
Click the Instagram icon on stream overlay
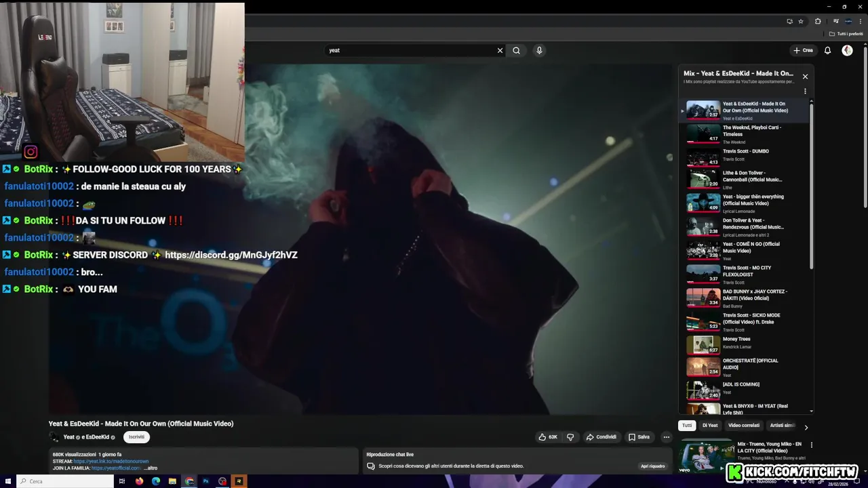point(31,152)
